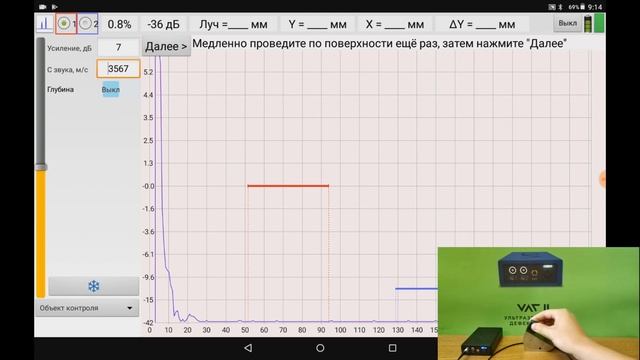The width and height of the screenshot is (640, 360).
Task: Tap the Bluetooth status bar icon
Action: pyautogui.click(x=560, y=7)
